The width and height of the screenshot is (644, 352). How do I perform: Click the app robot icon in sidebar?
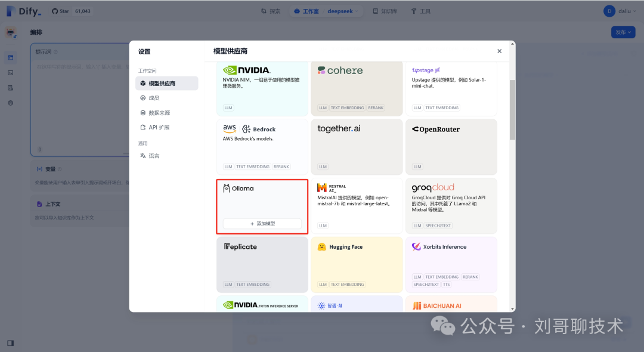(x=11, y=32)
